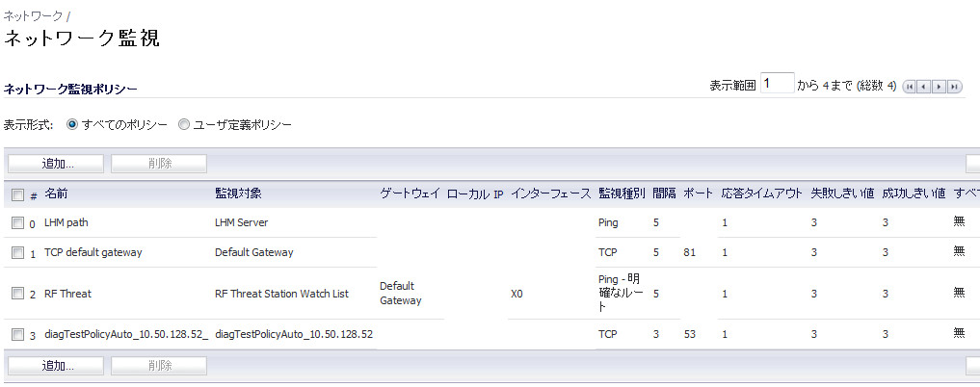Click the Ping type in LHM path row
The image size is (980, 387).
click(x=607, y=222)
